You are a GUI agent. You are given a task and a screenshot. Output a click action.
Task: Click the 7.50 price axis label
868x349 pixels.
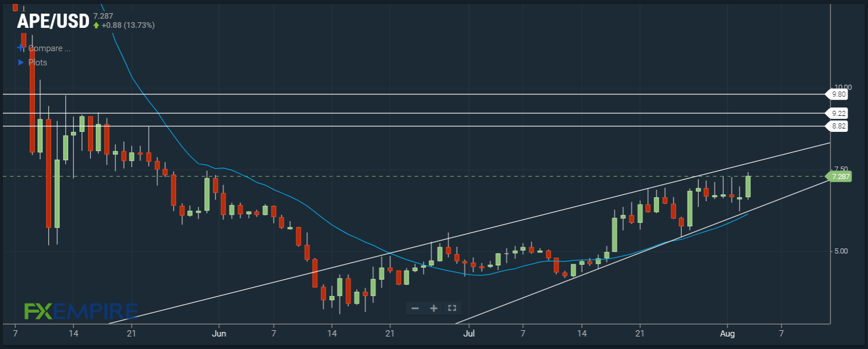click(x=841, y=169)
